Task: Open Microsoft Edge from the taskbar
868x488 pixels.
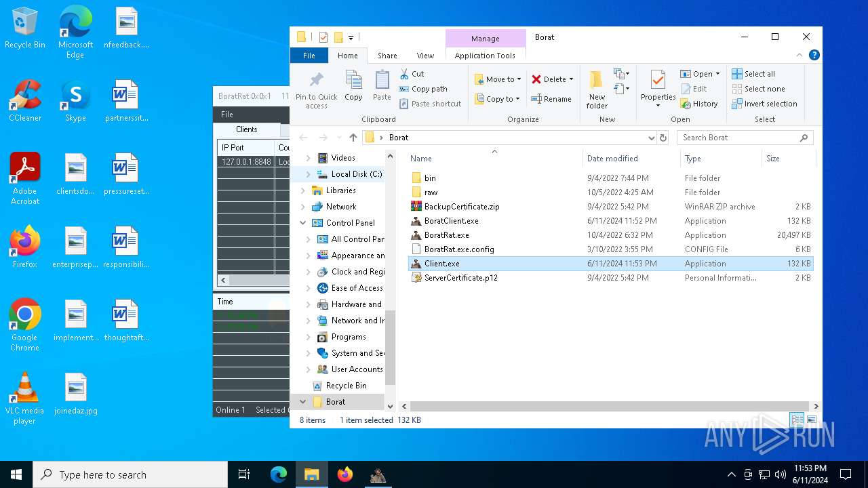Action: (x=279, y=474)
